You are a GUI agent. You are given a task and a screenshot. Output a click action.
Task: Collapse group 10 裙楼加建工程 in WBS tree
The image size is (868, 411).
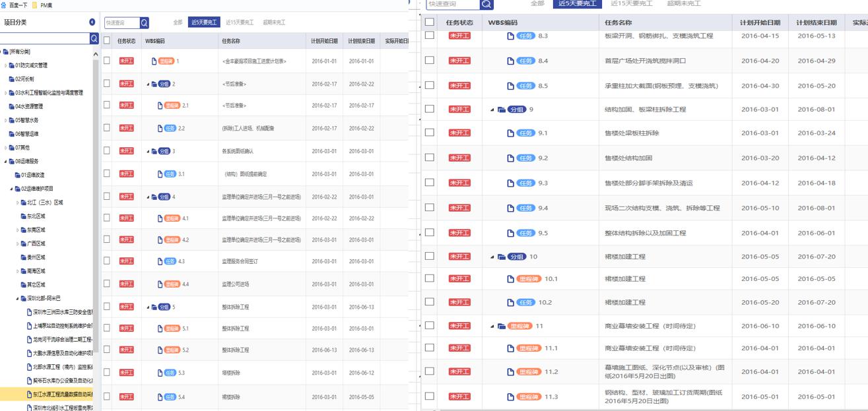pyautogui.click(x=492, y=257)
